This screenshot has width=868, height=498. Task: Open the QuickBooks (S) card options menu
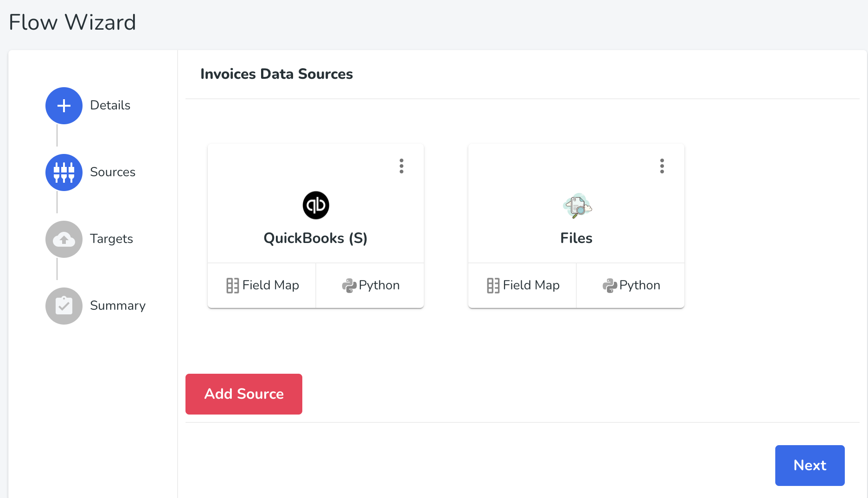(402, 166)
